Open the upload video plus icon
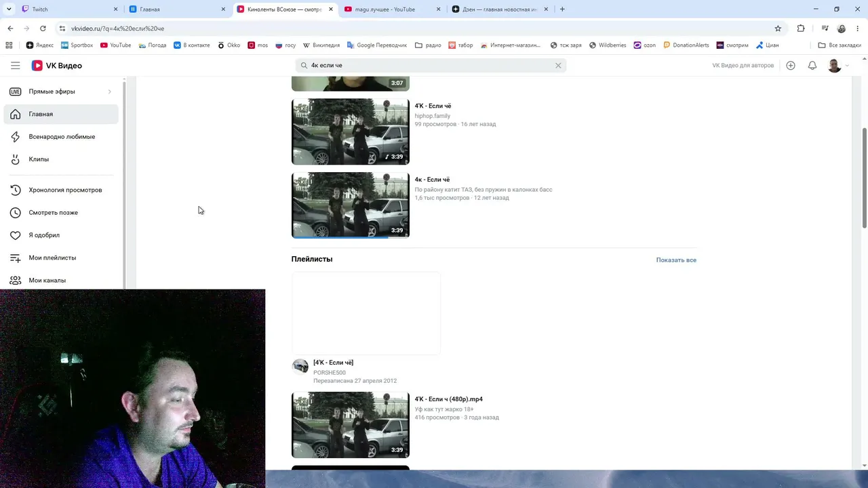868x488 pixels. click(791, 66)
